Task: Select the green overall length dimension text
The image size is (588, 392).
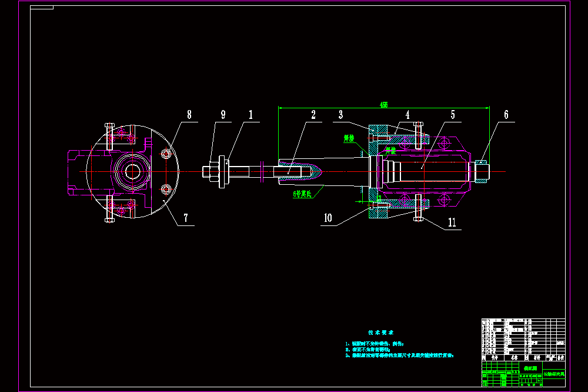Action: (x=383, y=105)
